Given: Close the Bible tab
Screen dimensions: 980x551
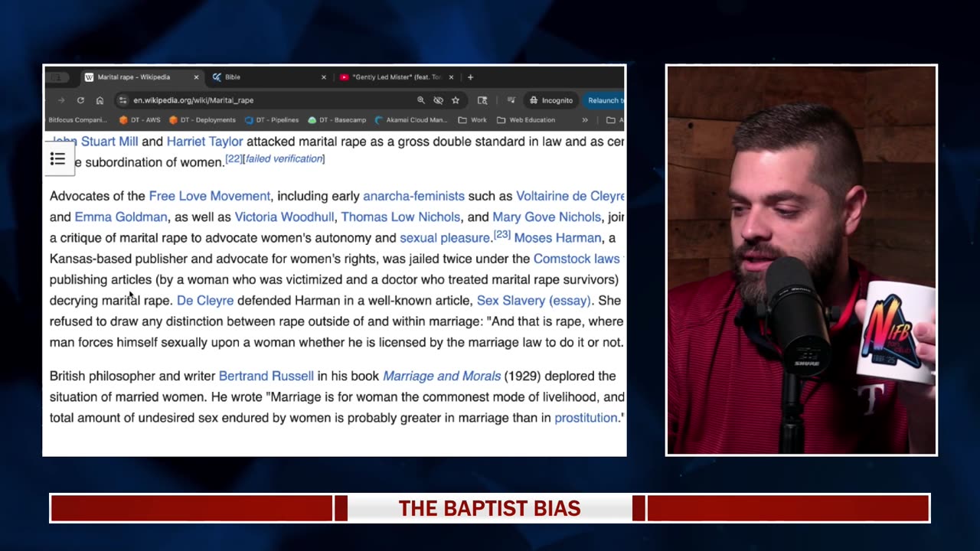Looking at the screenshot, I should click(323, 77).
